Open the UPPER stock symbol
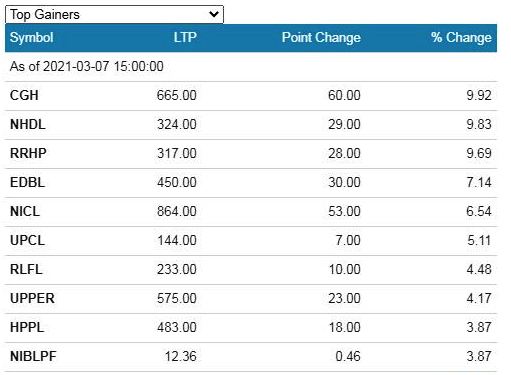This screenshot has width=511, height=375. [32, 298]
